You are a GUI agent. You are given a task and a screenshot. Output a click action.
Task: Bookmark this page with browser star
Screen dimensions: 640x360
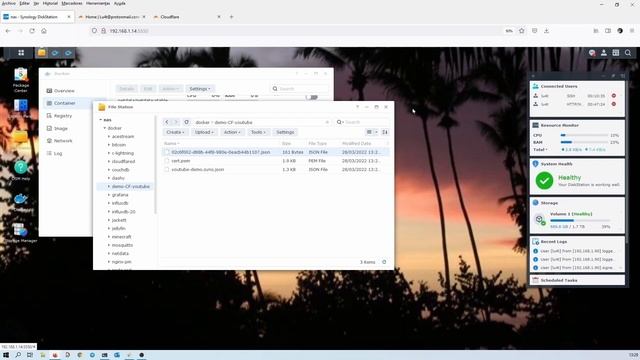(522, 31)
